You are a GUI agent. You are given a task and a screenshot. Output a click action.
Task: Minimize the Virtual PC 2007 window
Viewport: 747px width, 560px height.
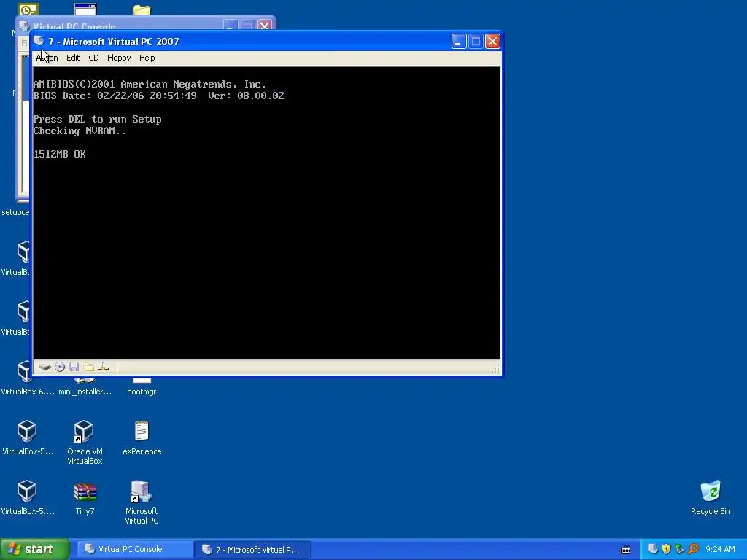(x=459, y=42)
